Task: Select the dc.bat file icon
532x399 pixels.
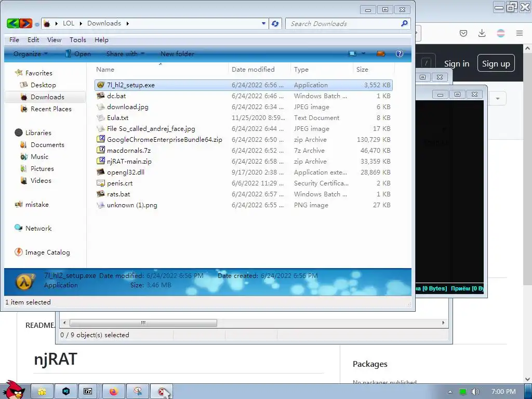Action: (100, 96)
